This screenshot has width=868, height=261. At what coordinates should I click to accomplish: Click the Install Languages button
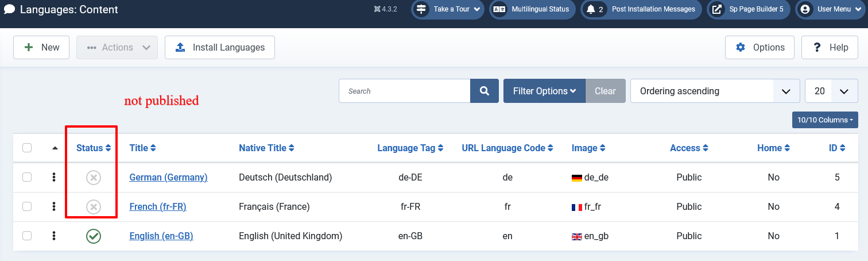pos(219,47)
